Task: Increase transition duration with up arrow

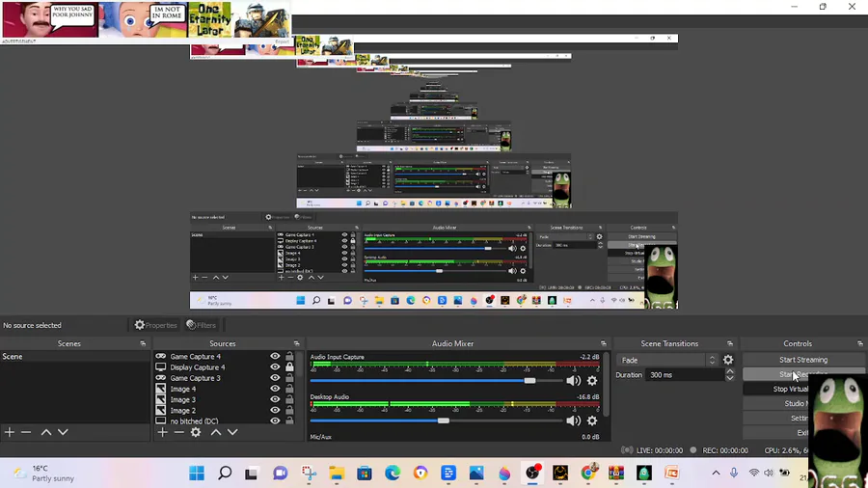Action: [730, 372]
